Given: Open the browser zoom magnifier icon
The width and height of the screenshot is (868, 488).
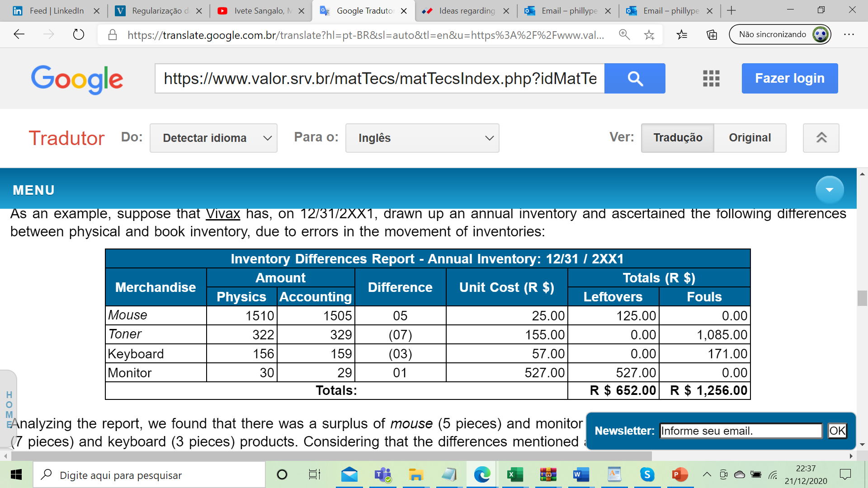Looking at the screenshot, I should tap(624, 34).
